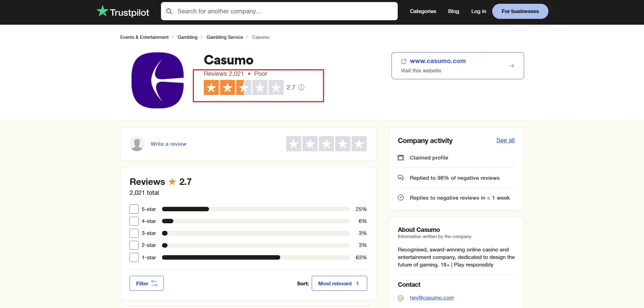Click the Replied to 98% of negative reviews text
This screenshot has width=644, height=308.
(x=455, y=178)
